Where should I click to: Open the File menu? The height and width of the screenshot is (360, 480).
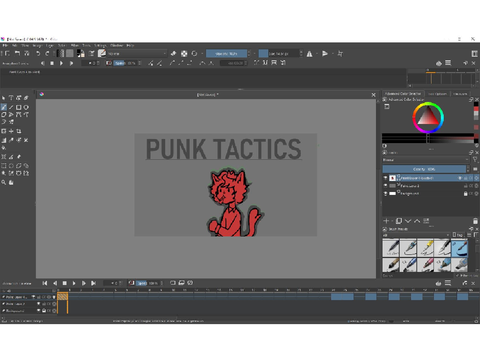tap(5, 45)
